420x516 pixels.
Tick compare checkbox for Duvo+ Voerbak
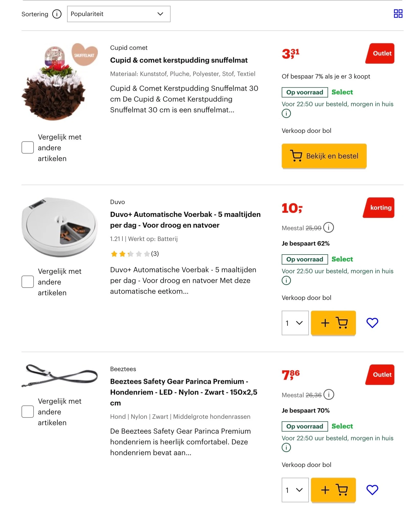(28, 282)
